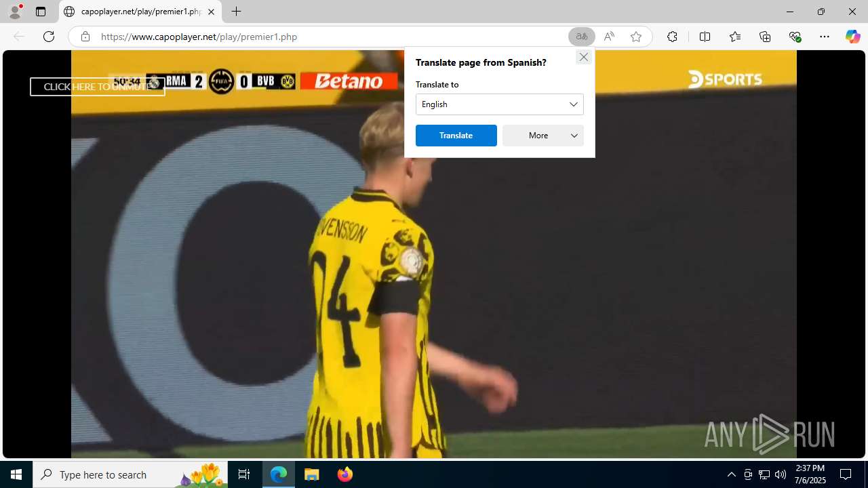Image resolution: width=868 pixels, height=488 pixels.
Task: Close the Translate page popup
Action: tap(583, 57)
